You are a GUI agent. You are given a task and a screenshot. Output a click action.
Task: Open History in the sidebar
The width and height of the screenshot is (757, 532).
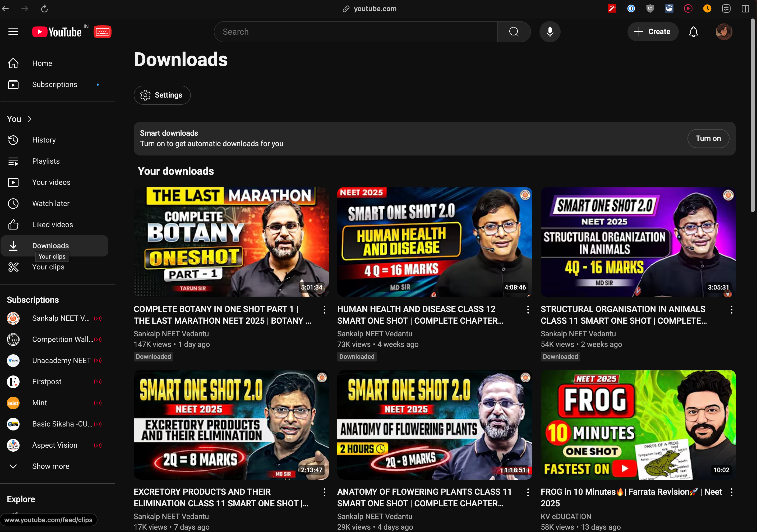pyautogui.click(x=44, y=140)
